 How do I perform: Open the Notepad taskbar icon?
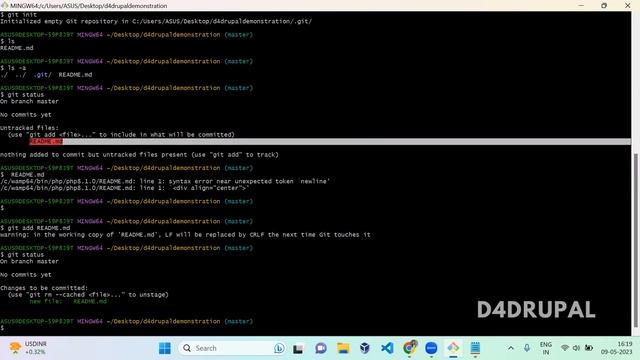[x=475, y=348]
